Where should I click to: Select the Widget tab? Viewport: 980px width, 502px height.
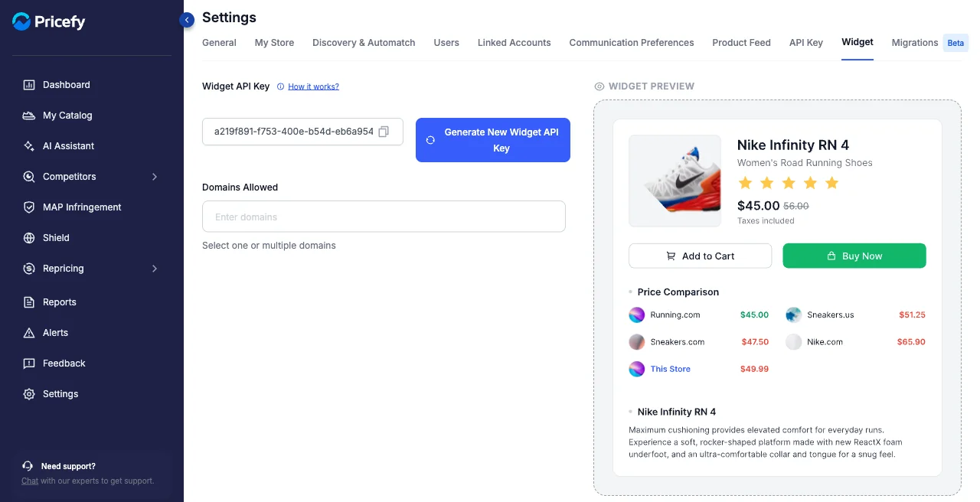point(857,42)
